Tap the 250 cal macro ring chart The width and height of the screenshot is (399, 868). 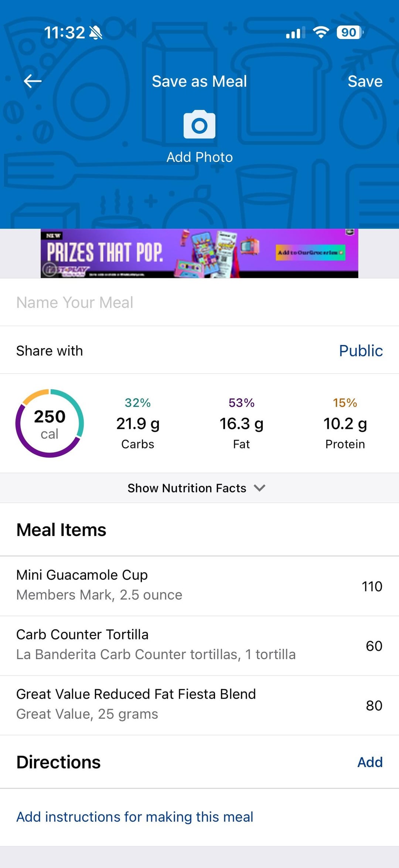[50, 423]
